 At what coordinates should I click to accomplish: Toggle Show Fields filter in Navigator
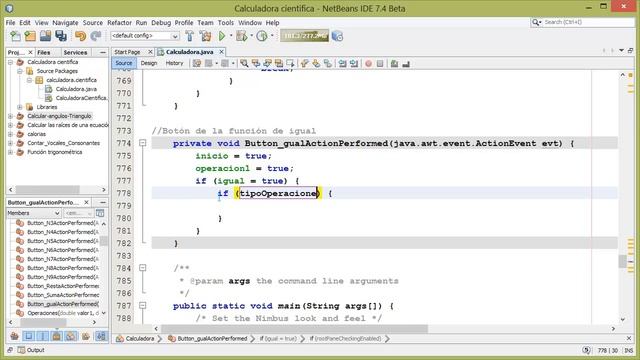pyautogui.click(x=29, y=336)
